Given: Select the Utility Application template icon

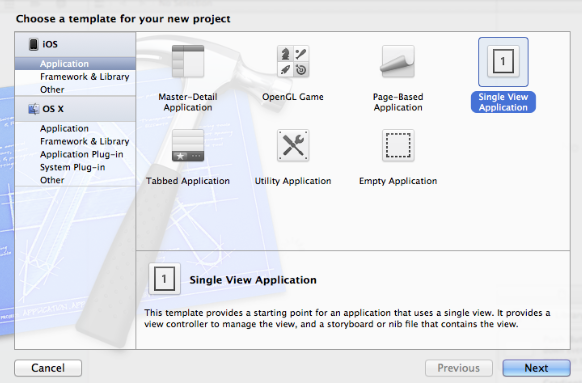Looking at the screenshot, I should click(293, 145).
